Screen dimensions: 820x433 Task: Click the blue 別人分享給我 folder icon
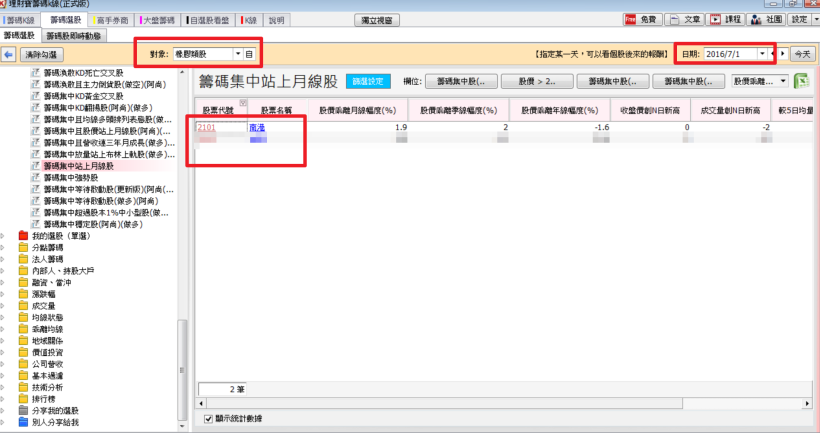(x=23, y=422)
